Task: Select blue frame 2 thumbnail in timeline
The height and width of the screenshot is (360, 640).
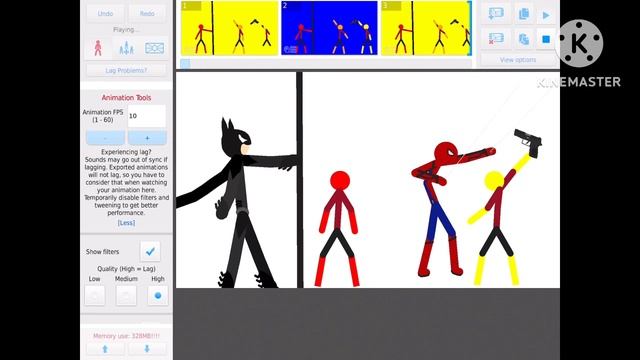Action: click(x=329, y=28)
